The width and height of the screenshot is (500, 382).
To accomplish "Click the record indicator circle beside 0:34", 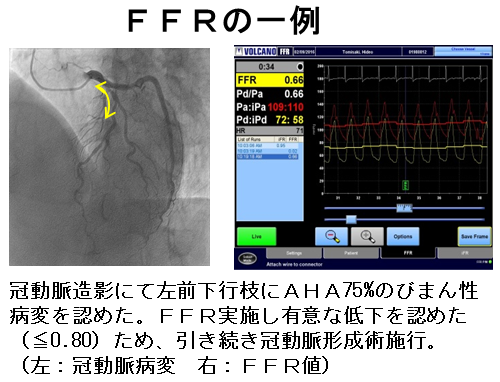I will 300,67.
